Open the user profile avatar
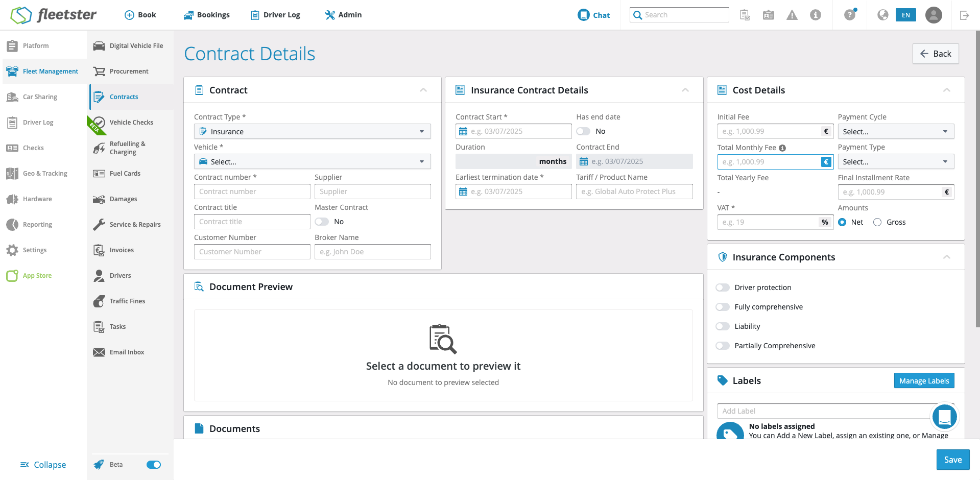This screenshot has height=480, width=980. click(934, 15)
